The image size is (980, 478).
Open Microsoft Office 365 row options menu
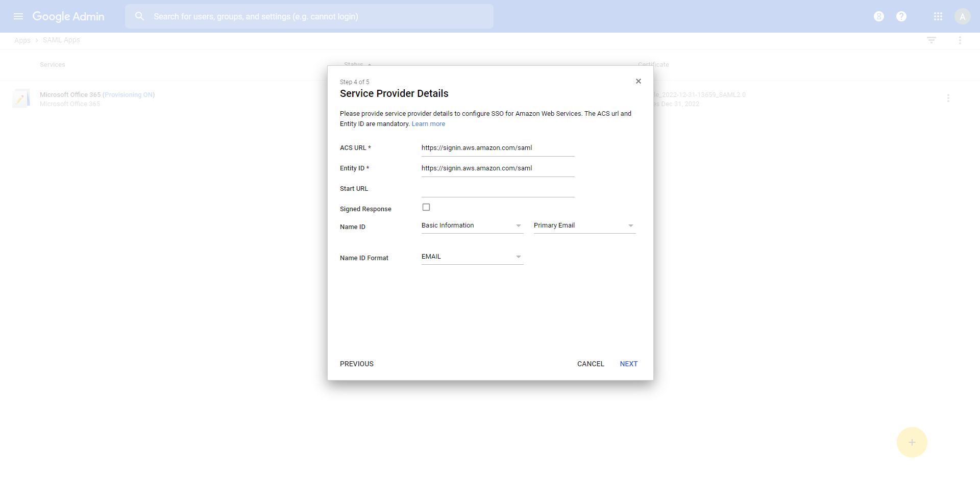click(948, 98)
